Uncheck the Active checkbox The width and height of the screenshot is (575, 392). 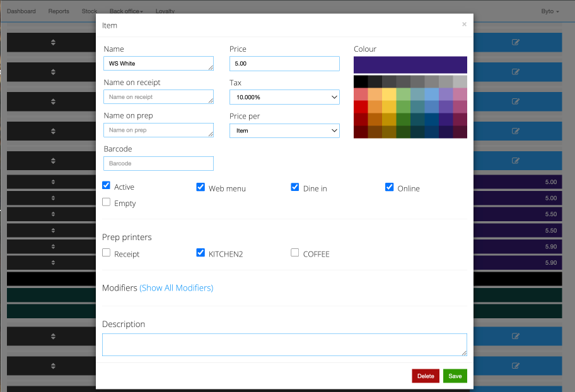tap(107, 187)
